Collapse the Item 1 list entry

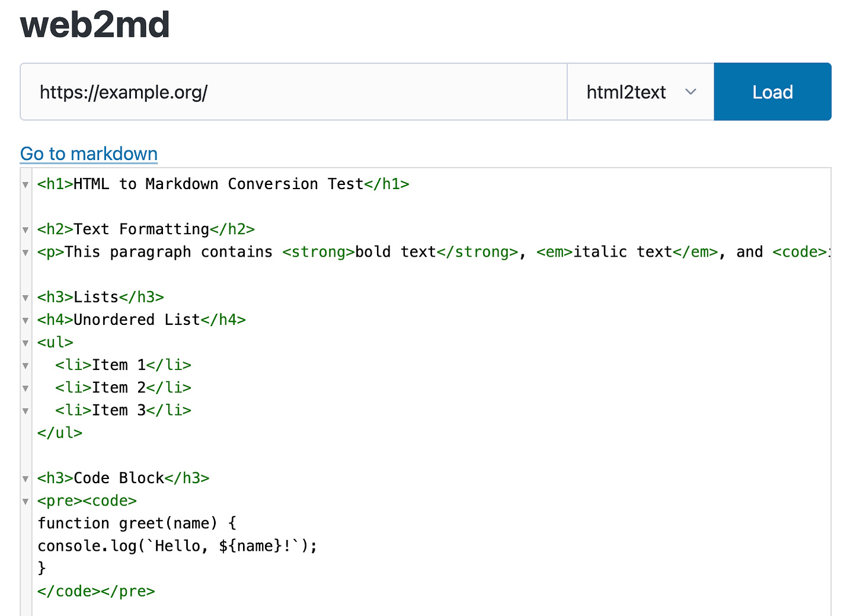click(x=25, y=365)
